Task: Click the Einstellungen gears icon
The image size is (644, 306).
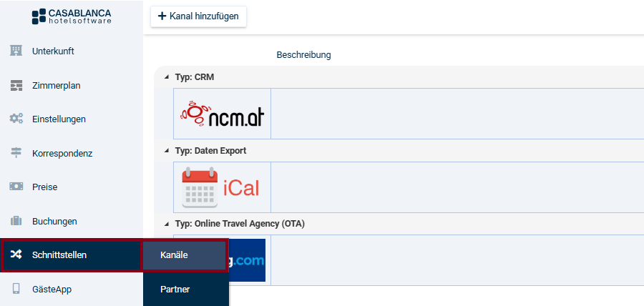Action: tap(16, 119)
